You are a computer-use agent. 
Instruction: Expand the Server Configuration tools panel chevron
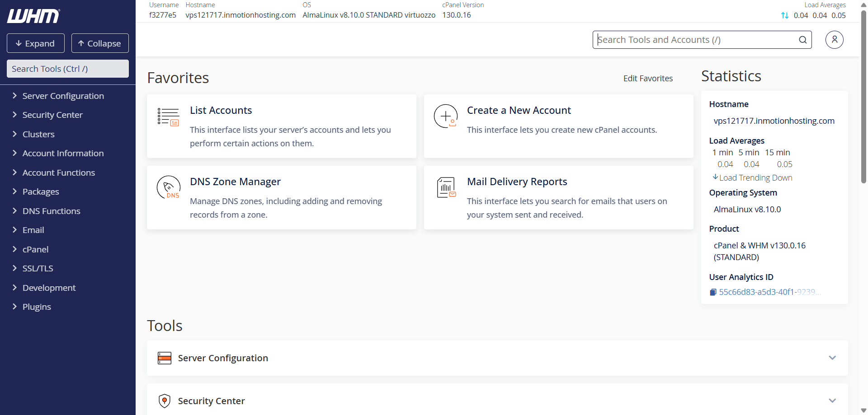832,358
